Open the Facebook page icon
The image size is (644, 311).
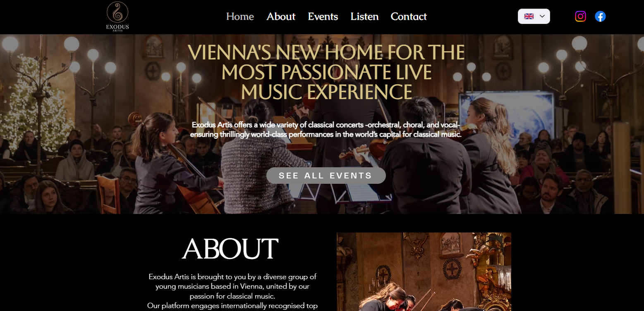click(x=600, y=16)
